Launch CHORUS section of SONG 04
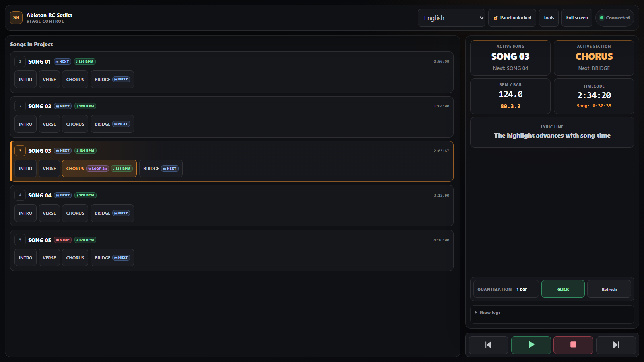This screenshot has height=362, width=644. pos(75,213)
